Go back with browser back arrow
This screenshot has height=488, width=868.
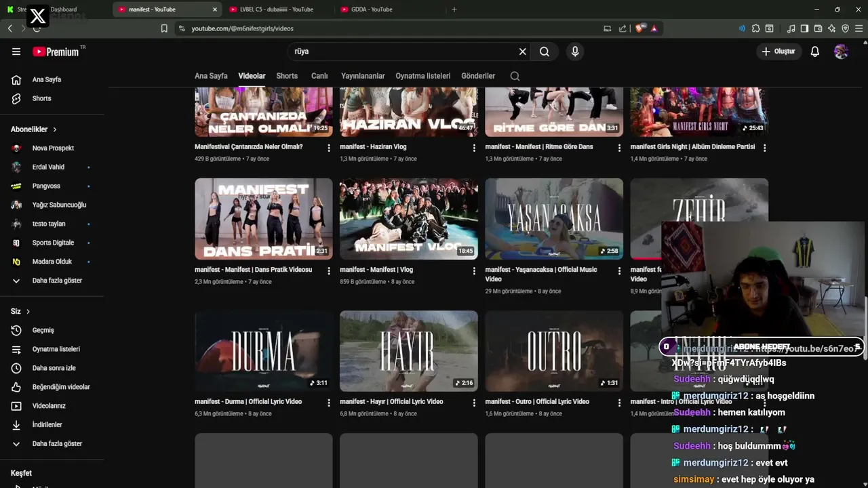point(10,28)
